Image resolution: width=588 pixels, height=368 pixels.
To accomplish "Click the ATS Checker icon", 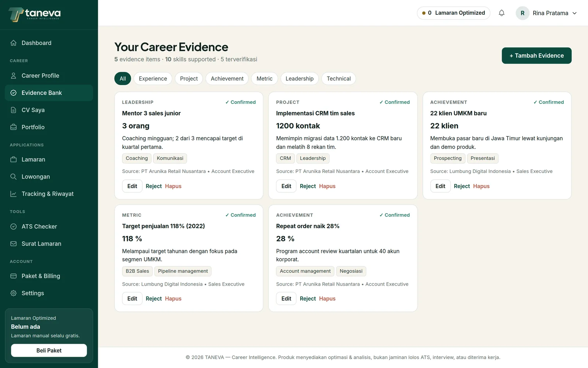I will (x=14, y=227).
